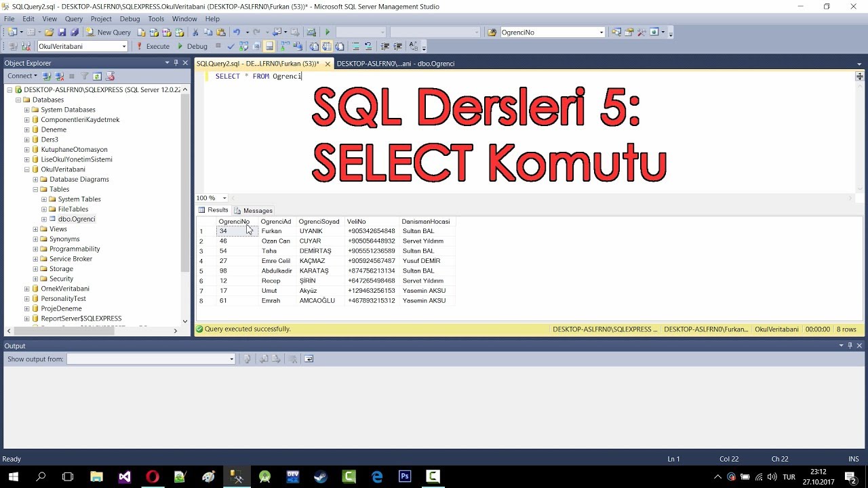The height and width of the screenshot is (488, 868).
Task: Click the Decrease Indent icon
Action: [385, 46]
